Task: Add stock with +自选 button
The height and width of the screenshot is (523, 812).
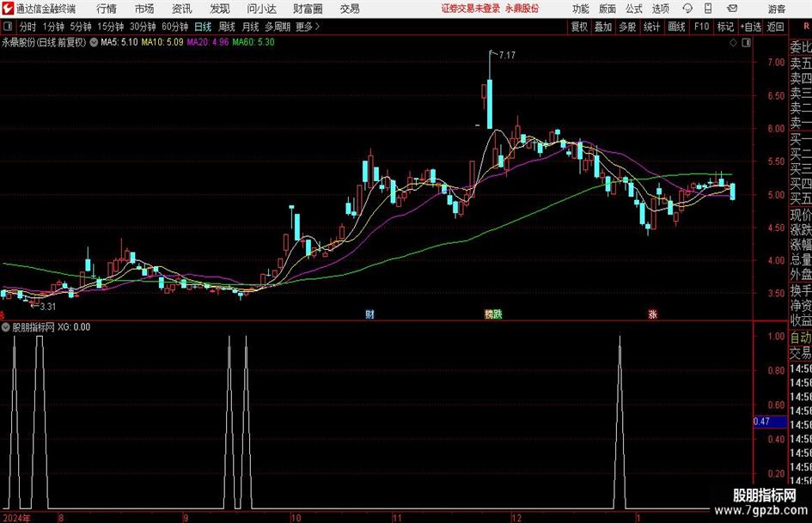Action: (751, 27)
